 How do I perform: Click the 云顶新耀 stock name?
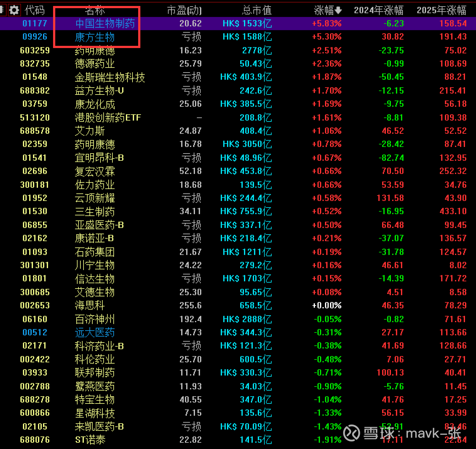[95, 198]
